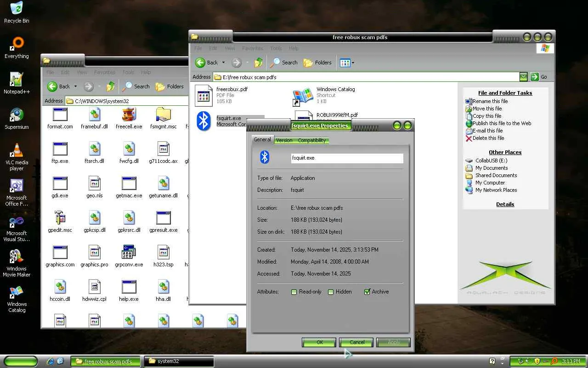Select the fsquirt.exe Bluetooth file icon

click(x=204, y=121)
